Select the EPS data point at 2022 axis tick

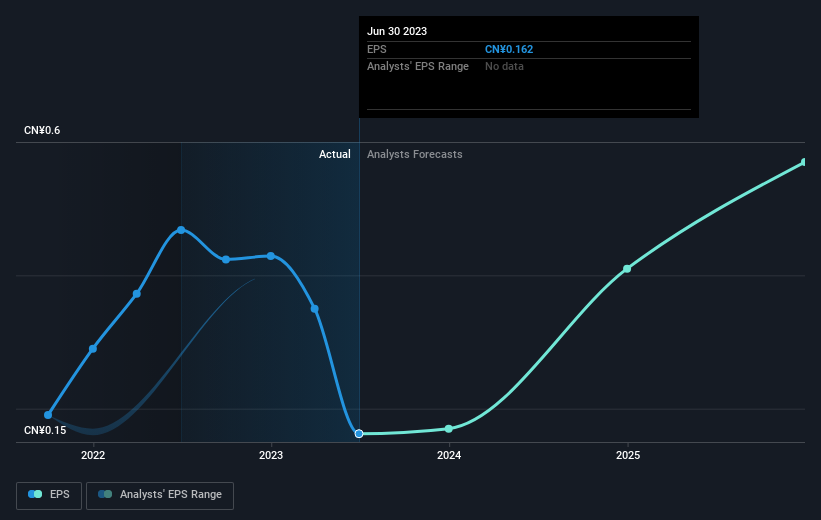click(x=93, y=349)
